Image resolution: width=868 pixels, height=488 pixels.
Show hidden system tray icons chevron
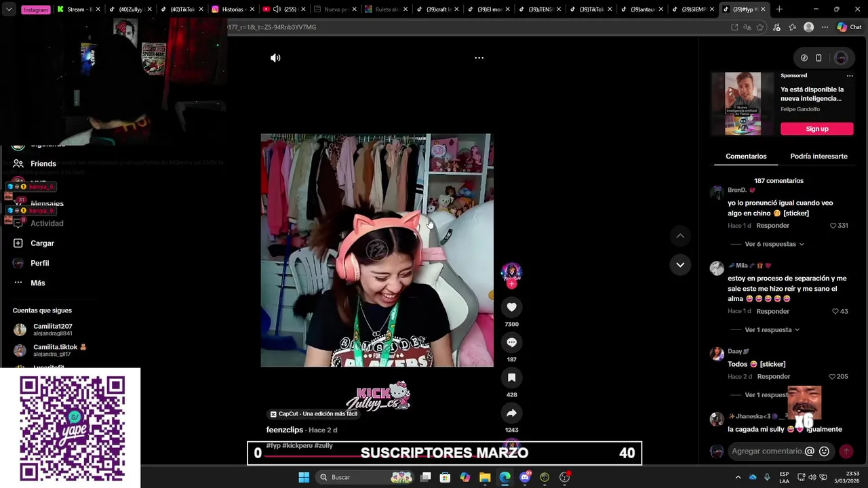pyautogui.click(x=738, y=477)
